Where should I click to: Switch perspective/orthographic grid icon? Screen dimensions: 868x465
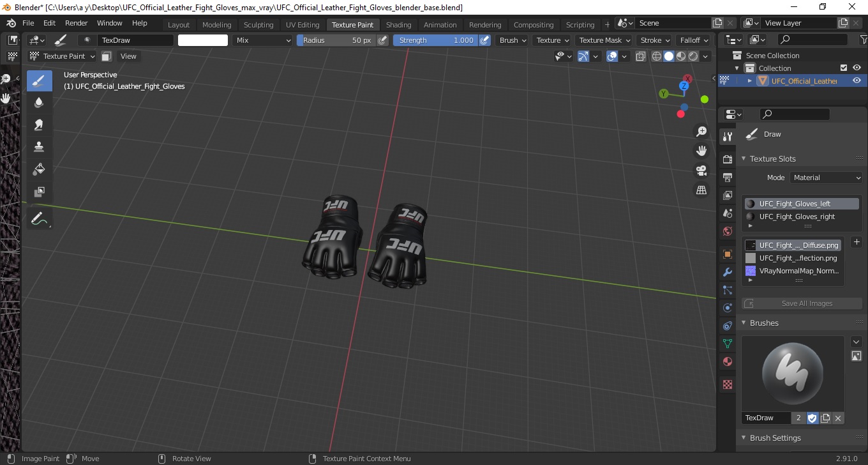pos(701,190)
